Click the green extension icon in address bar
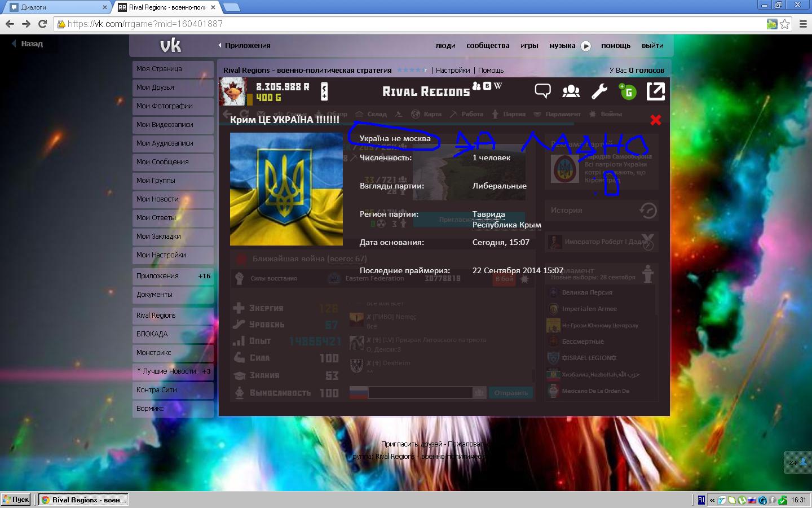Screen dimensions: 812x508 point(772,24)
